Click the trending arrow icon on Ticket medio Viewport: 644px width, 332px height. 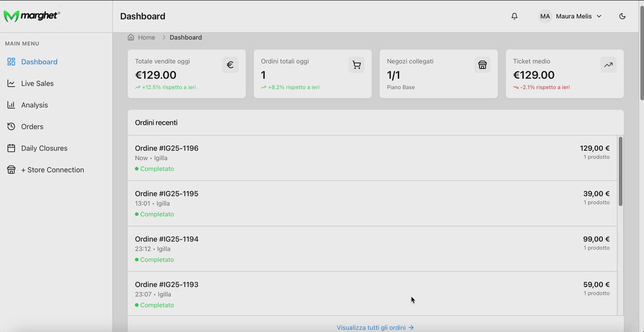[x=608, y=65]
